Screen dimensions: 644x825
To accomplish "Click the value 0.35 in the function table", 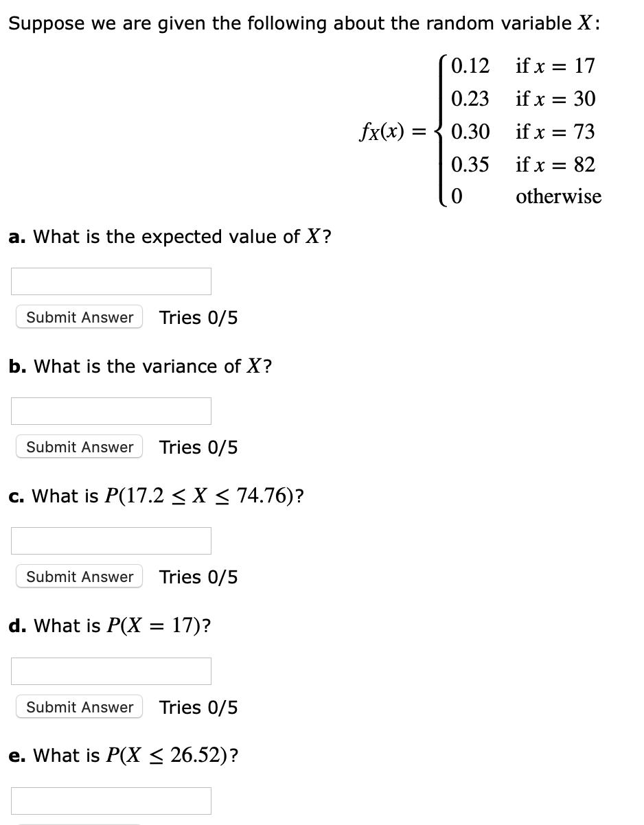I will click(x=471, y=164).
